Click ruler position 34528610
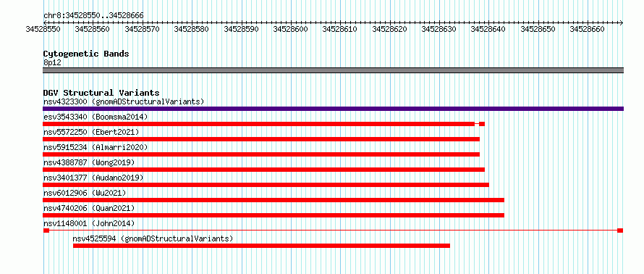Screen dimensions: 644x274 point(340,29)
